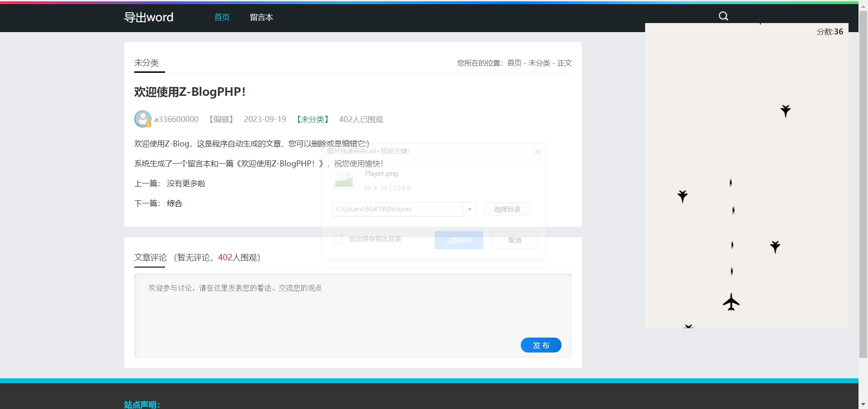
Task: Click the 导出word site title
Action: [x=149, y=17]
